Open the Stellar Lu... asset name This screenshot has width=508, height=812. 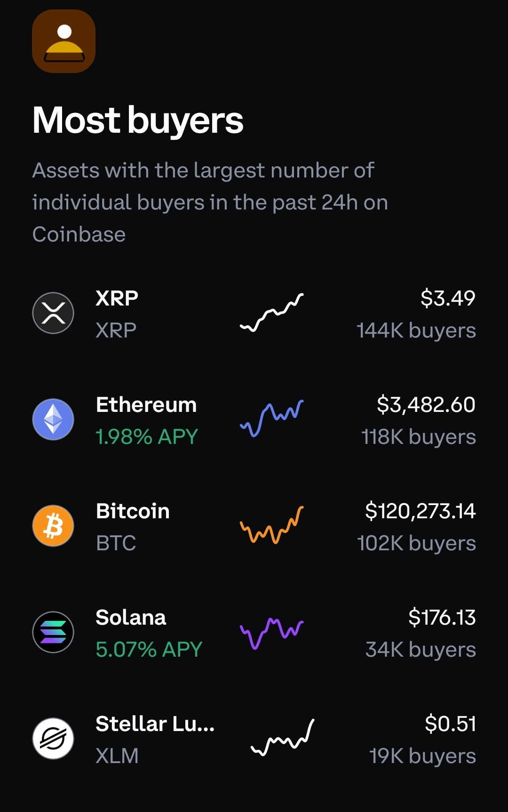[155, 724]
